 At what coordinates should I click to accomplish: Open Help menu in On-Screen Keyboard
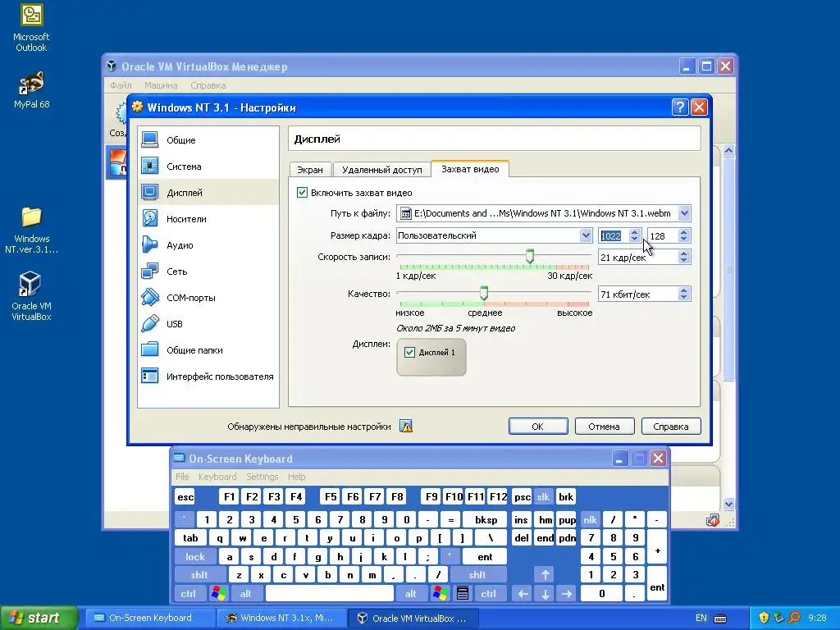coord(296,477)
